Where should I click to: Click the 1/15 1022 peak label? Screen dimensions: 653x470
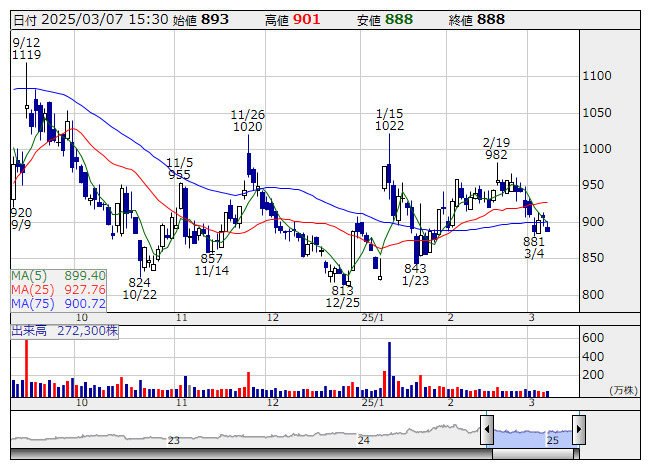pyautogui.click(x=389, y=119)
